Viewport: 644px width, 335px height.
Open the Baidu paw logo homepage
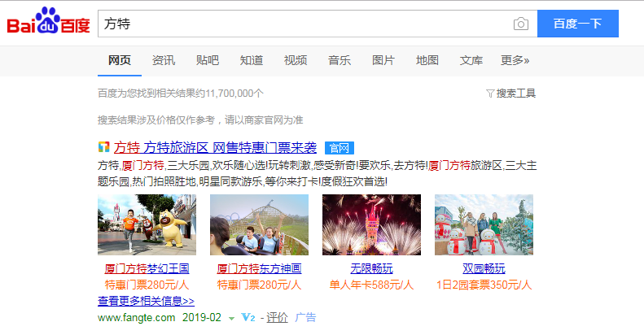(x=49, y=20)
